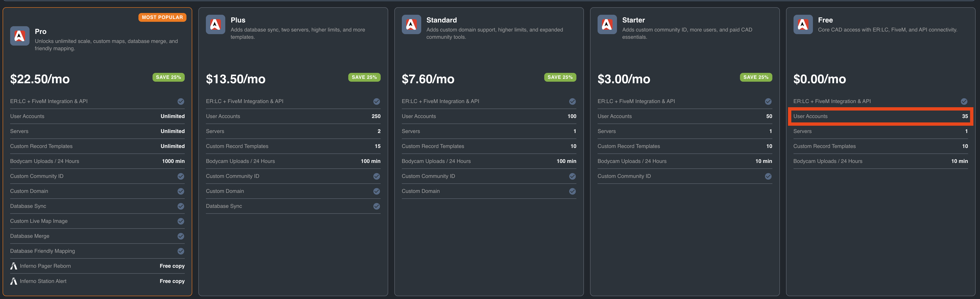Click Free plan User Accounts 35 value
980x299 pixels.
965,116
